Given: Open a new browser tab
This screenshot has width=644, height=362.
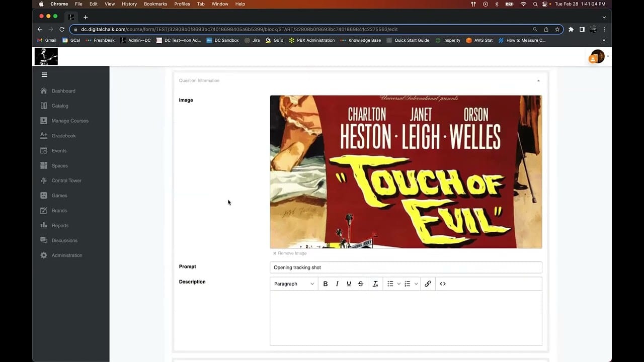Looking at the screenshot, I should [86, 17].
